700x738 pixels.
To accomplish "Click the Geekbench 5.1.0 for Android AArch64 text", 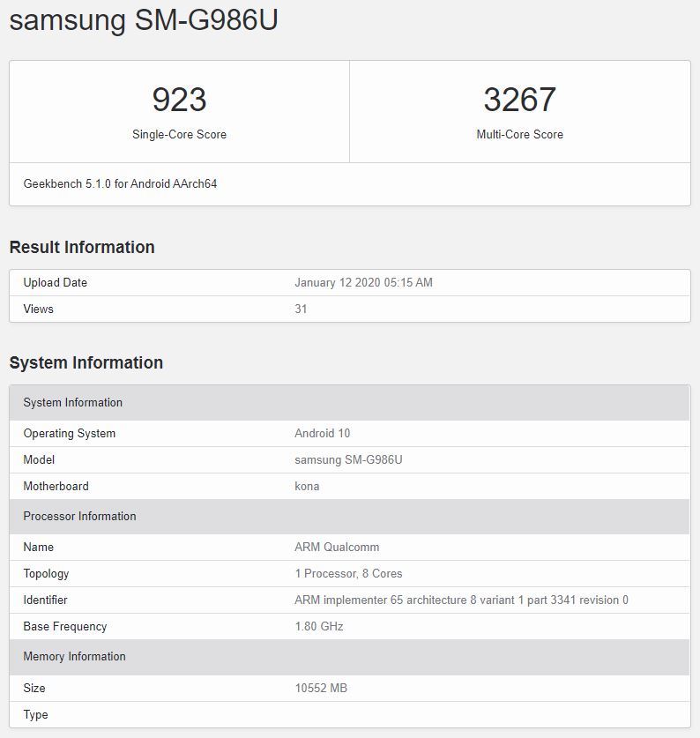I will 120,184.
